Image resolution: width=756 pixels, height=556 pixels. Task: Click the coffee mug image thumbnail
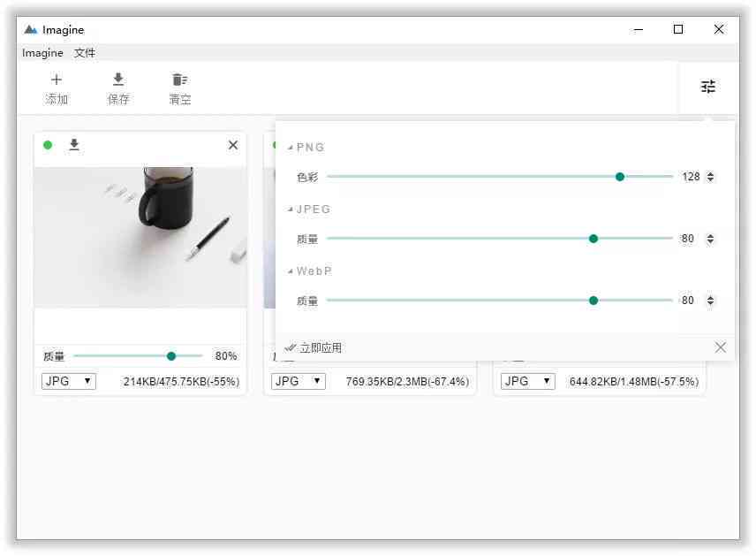140,238
